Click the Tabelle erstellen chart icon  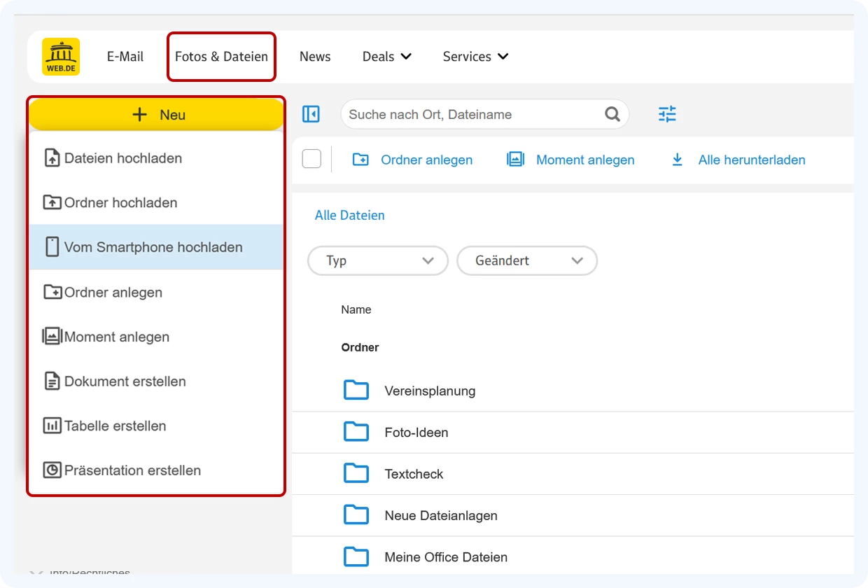[52, 426]
